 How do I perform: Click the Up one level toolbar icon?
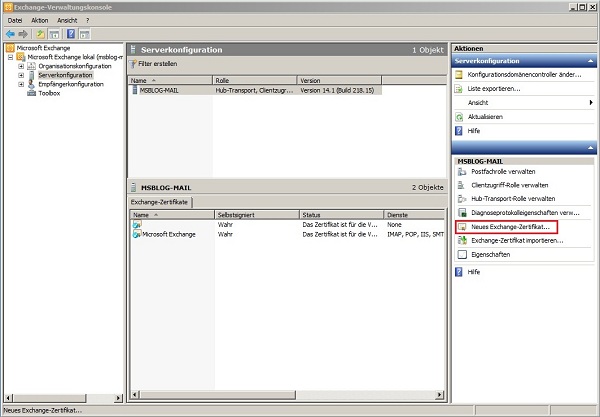click(x=40, y=34)
